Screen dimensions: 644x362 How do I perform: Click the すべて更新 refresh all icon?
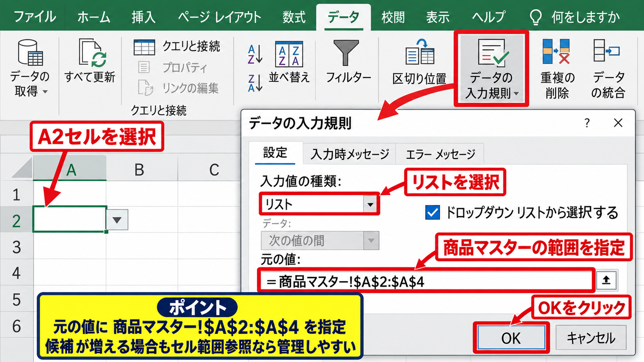92,52
